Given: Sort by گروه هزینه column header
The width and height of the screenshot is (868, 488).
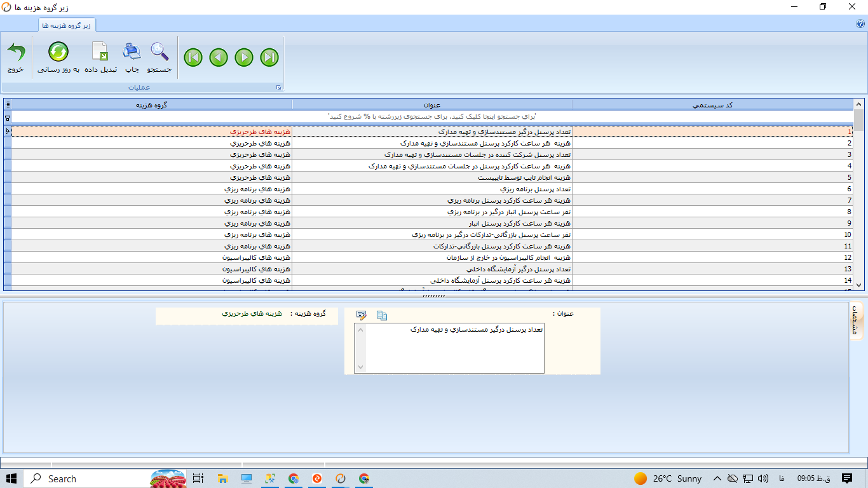Looking at the screenshot, I should pos(152,104).
